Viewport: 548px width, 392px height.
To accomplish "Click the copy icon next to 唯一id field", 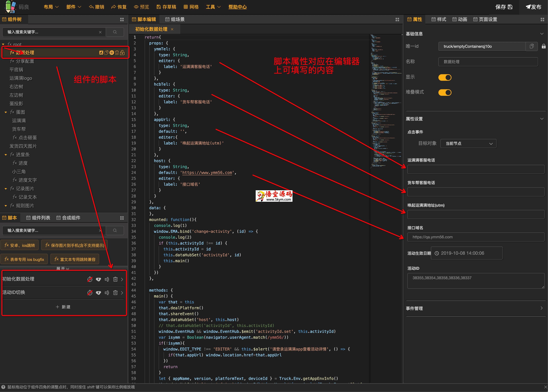I will pyautogui.click(x=532, y=46).
